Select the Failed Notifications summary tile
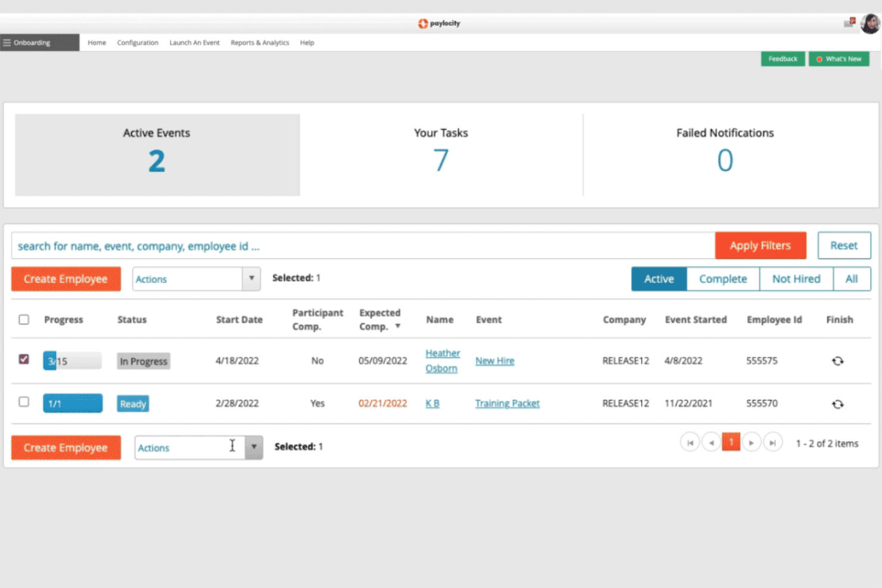The width and height of the screenshot is (882, 588). pos(725,155)
